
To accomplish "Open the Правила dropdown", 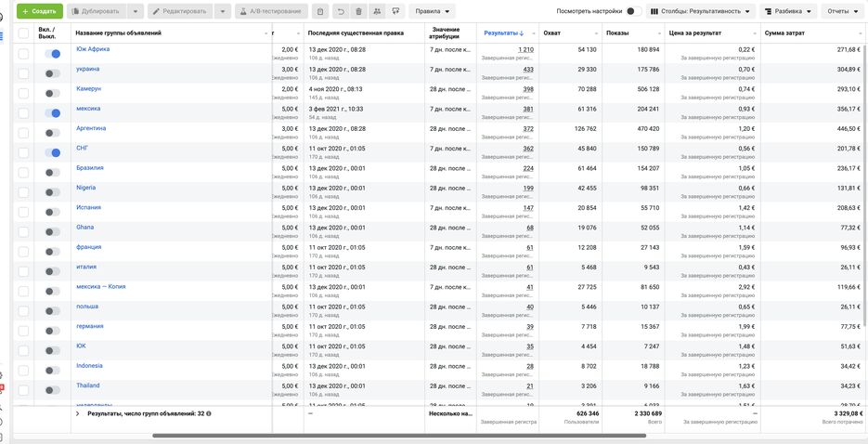I will point(432,11).
